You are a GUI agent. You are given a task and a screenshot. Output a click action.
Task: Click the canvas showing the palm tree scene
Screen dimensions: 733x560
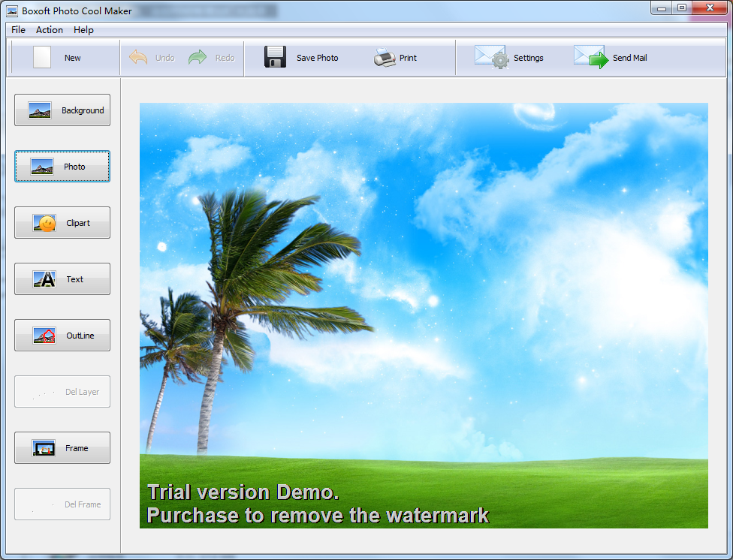pos(423,315)
